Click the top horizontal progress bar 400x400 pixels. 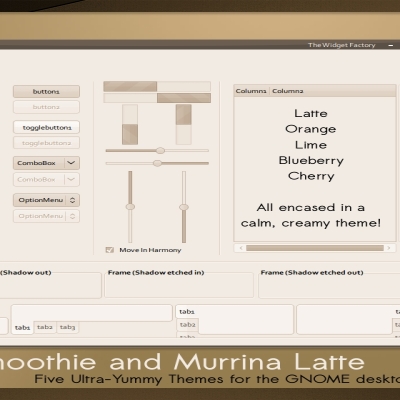157,86
